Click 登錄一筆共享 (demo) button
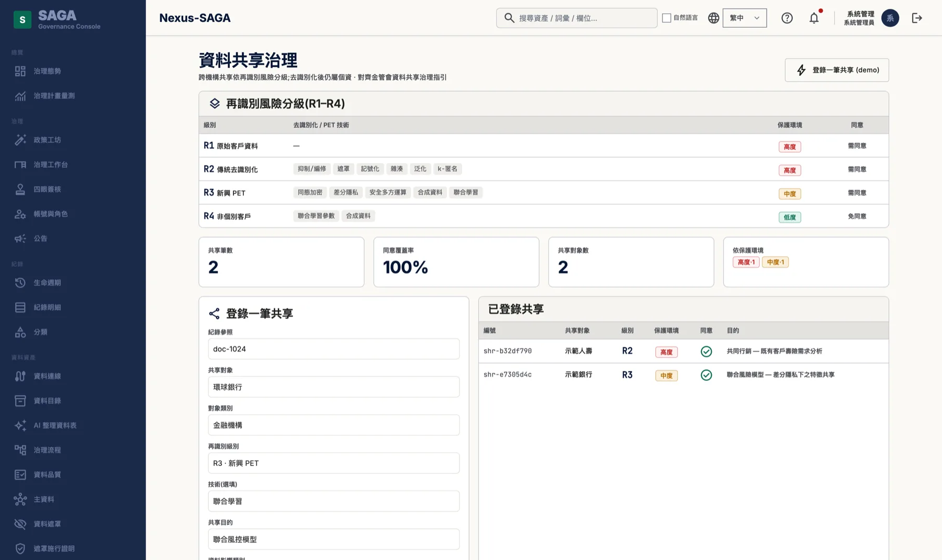Screen dimensions: 942x560 click(836, 70)
